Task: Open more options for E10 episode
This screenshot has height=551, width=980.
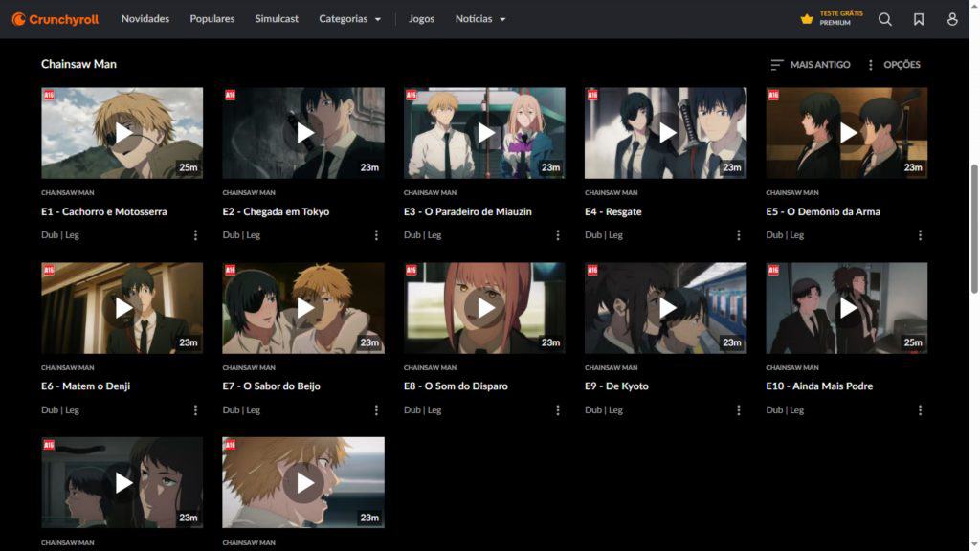Action: point(920,409)
